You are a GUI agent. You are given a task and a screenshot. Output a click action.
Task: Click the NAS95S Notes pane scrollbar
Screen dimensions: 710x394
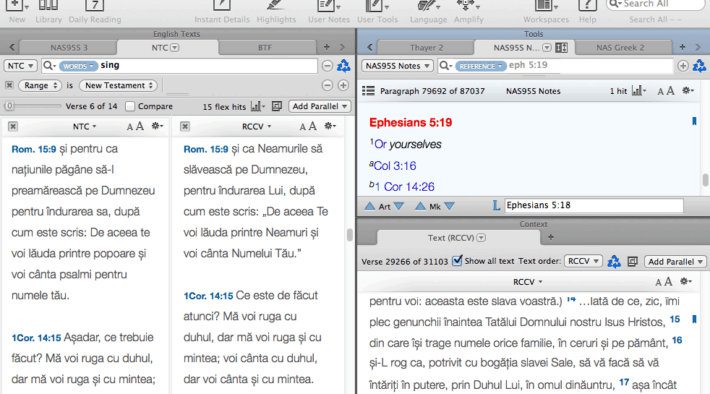click(x=705, y=180)
